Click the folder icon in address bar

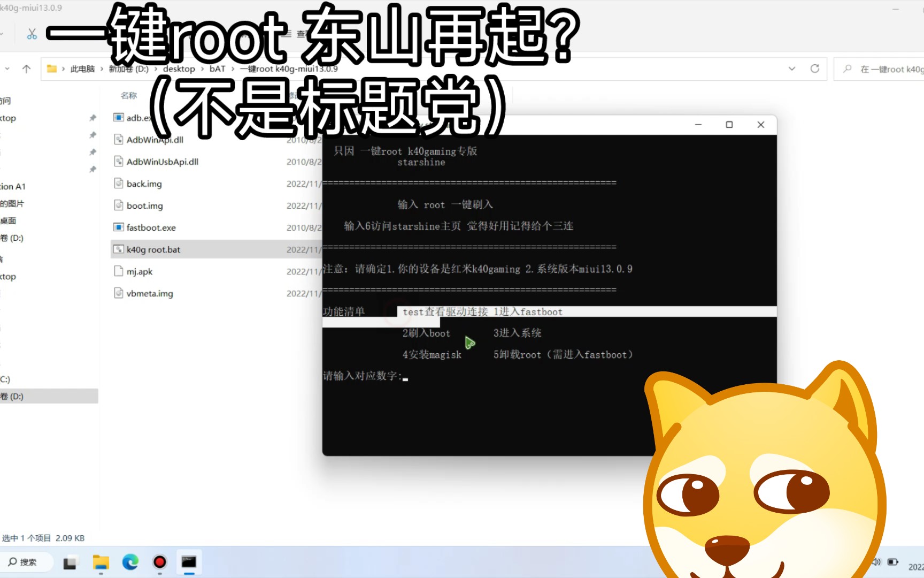(x=52, y=69)
